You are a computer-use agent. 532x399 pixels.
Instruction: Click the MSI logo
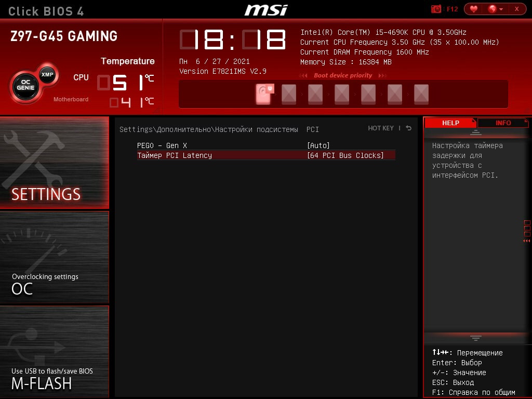click(266, 10)
